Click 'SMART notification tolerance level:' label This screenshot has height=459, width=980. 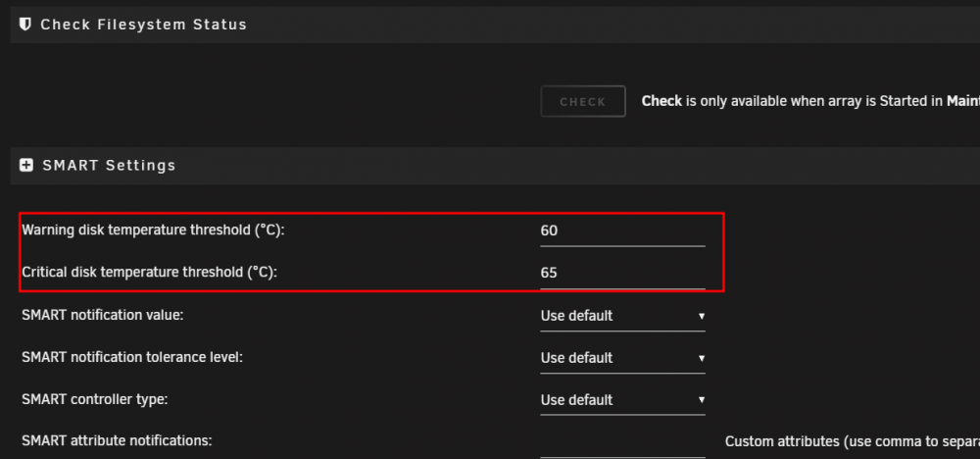[132, 357]
